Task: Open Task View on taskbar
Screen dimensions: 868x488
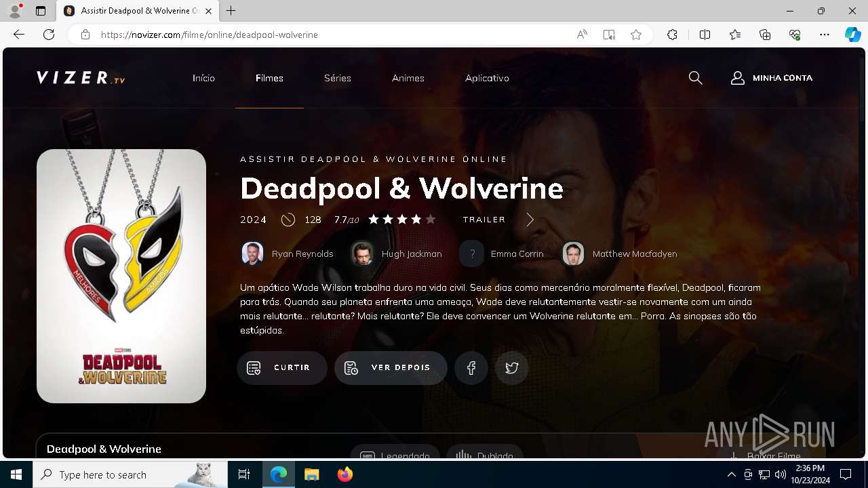Action: click(244, 474)
